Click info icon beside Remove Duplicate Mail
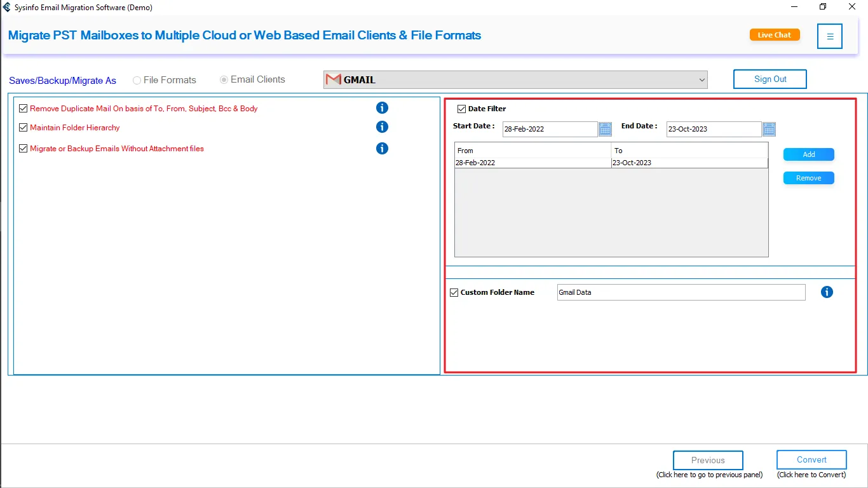The width and height of the screenshot is (868, 488). [382, 108]
